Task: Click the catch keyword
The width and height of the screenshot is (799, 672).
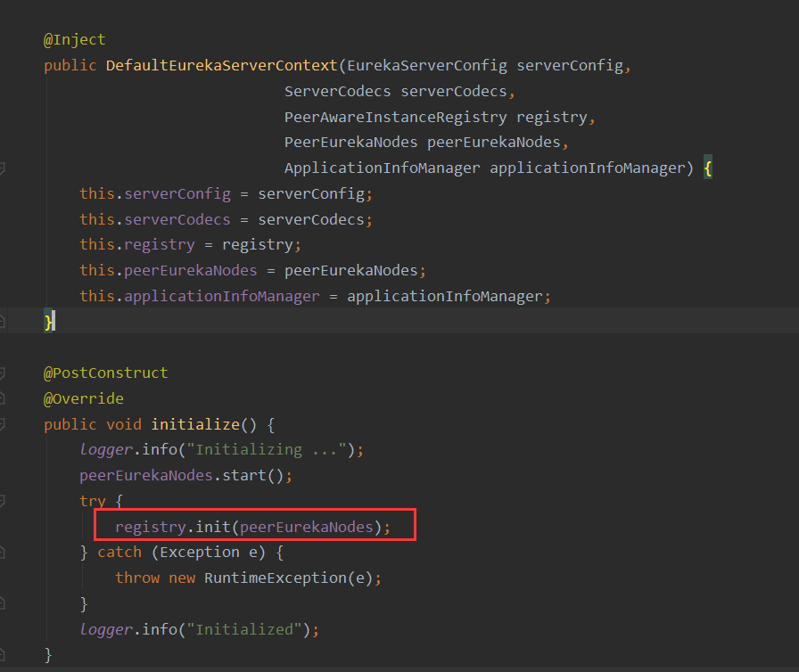Action: pos(119,553)
